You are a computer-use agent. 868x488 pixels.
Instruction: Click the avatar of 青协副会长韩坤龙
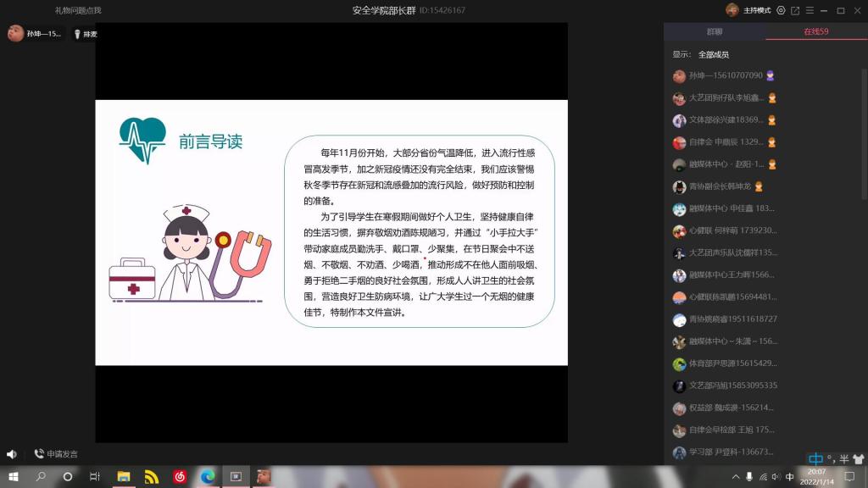(679, 186)
